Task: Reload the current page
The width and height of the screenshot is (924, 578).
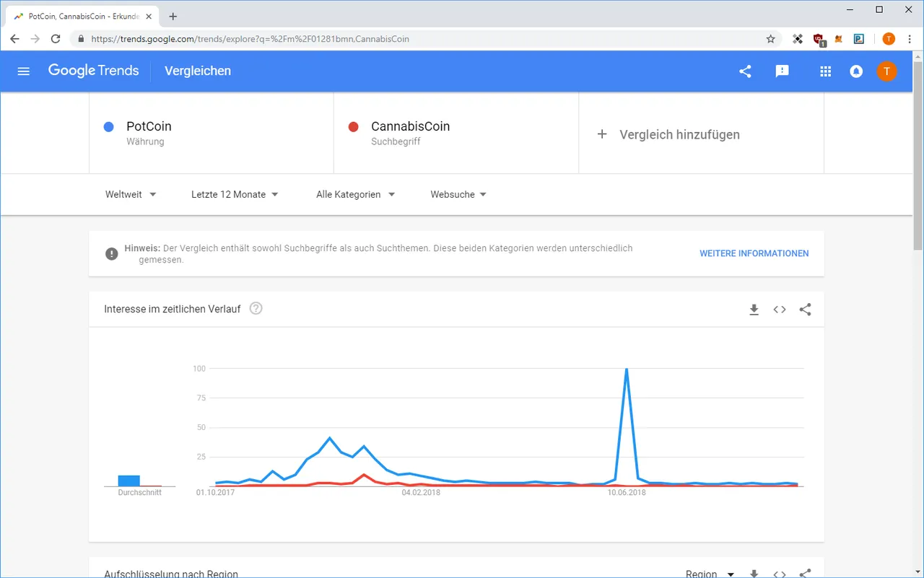Action: tap(56, 39)
